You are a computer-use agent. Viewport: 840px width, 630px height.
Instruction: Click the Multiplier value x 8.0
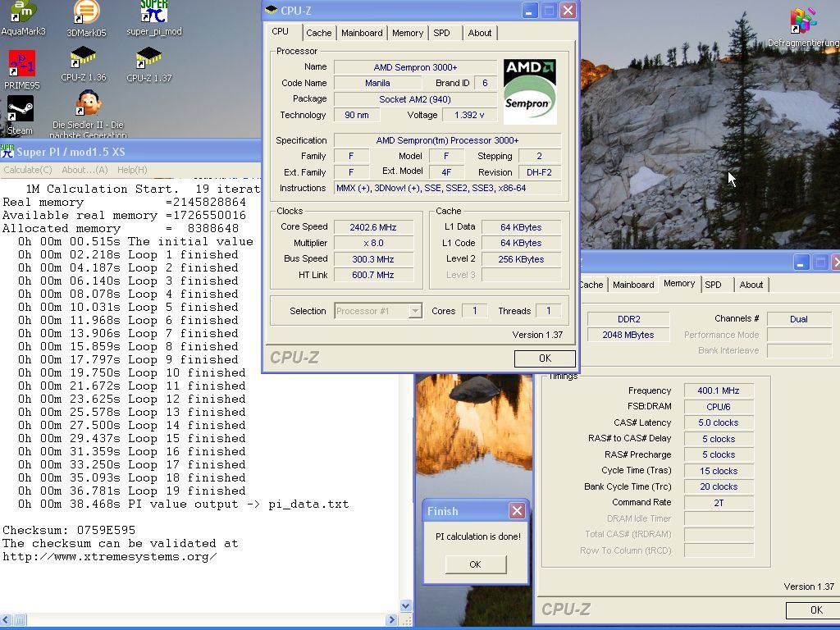click(x=373, y=243)
